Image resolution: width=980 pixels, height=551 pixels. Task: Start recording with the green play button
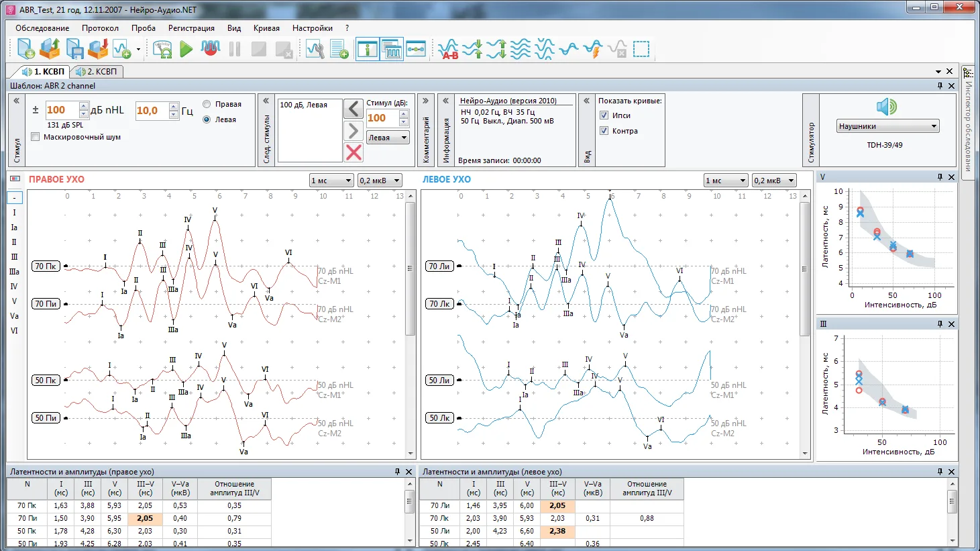186,49
